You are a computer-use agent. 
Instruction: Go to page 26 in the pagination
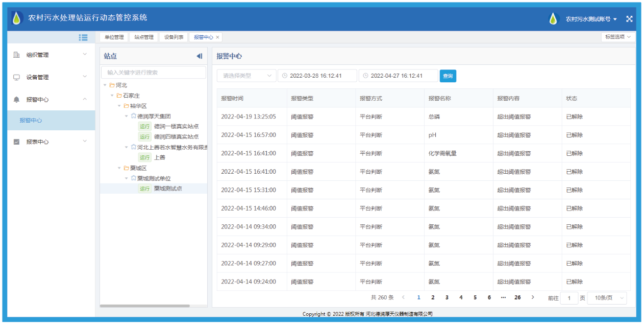(517, 297)
